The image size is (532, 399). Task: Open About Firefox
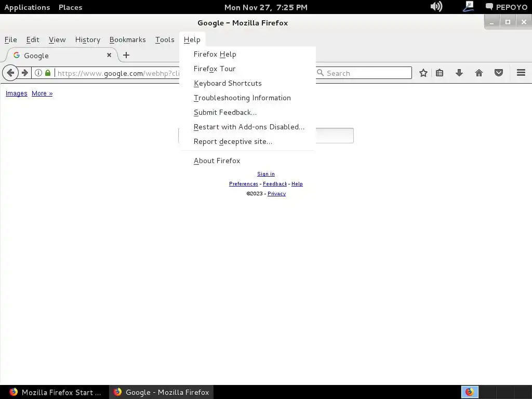(248, 161)
